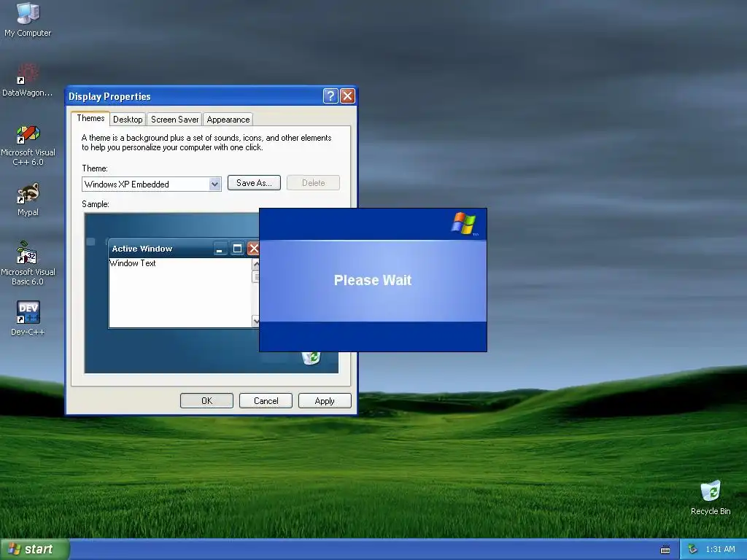Select the DataWagon desktop shortcut
Image resolution: width=747 pixels, height=560 pixels.
coord(28,79)
